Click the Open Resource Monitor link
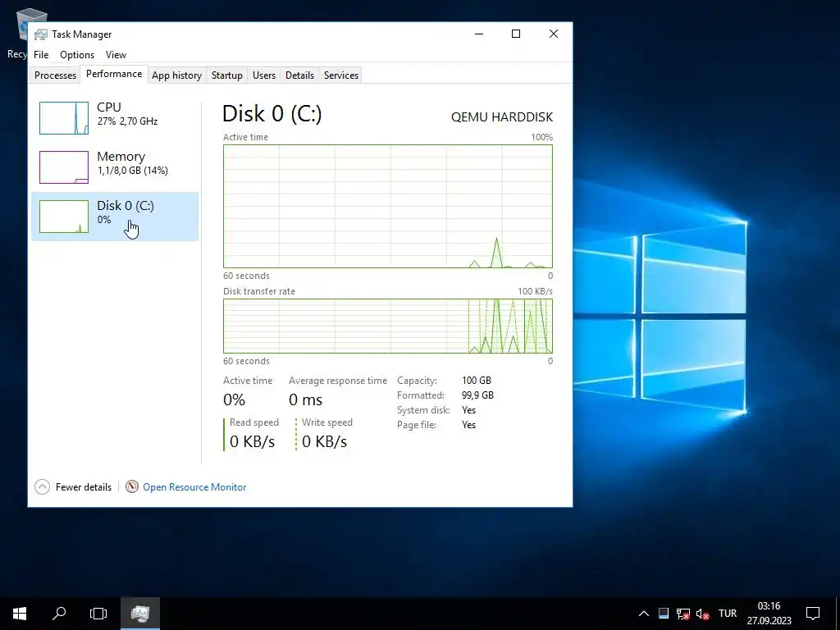 194,487
